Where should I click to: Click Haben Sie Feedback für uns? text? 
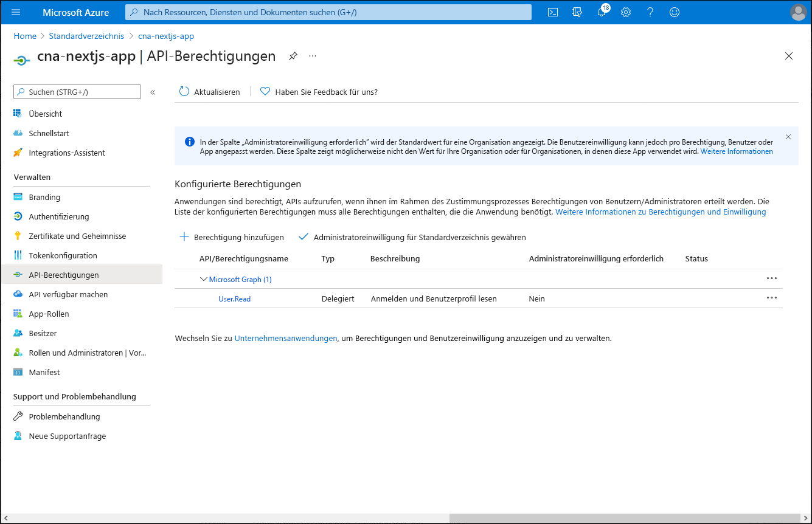327,92
